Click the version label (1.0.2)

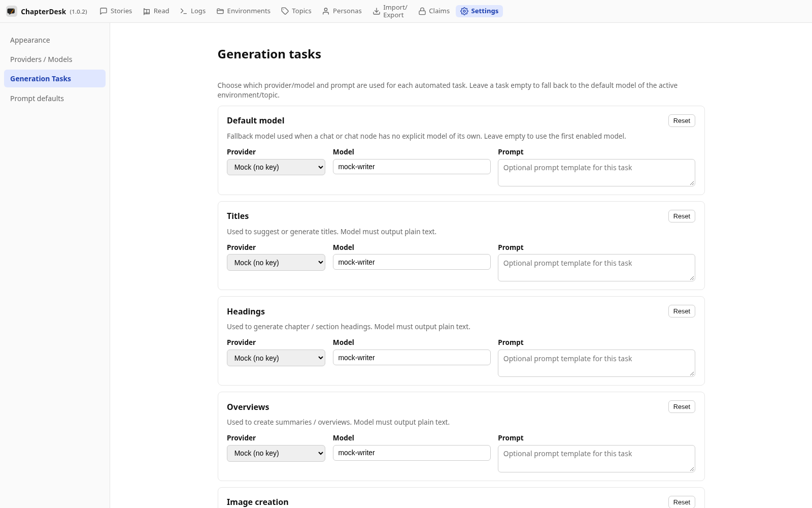[79, 12]
